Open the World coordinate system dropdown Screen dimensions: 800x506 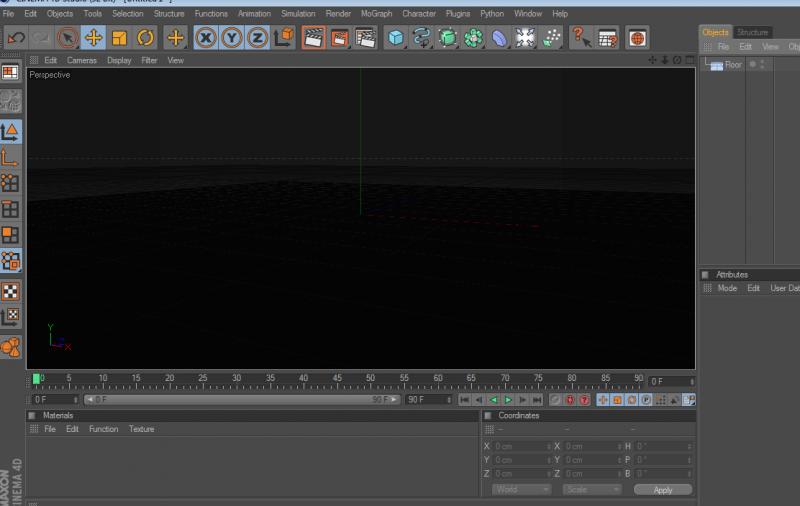[x=522, y=489]
